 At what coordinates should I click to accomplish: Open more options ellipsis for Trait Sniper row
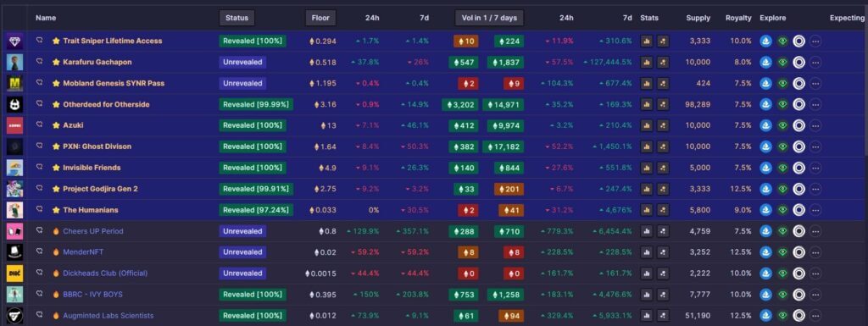(815, 41)
